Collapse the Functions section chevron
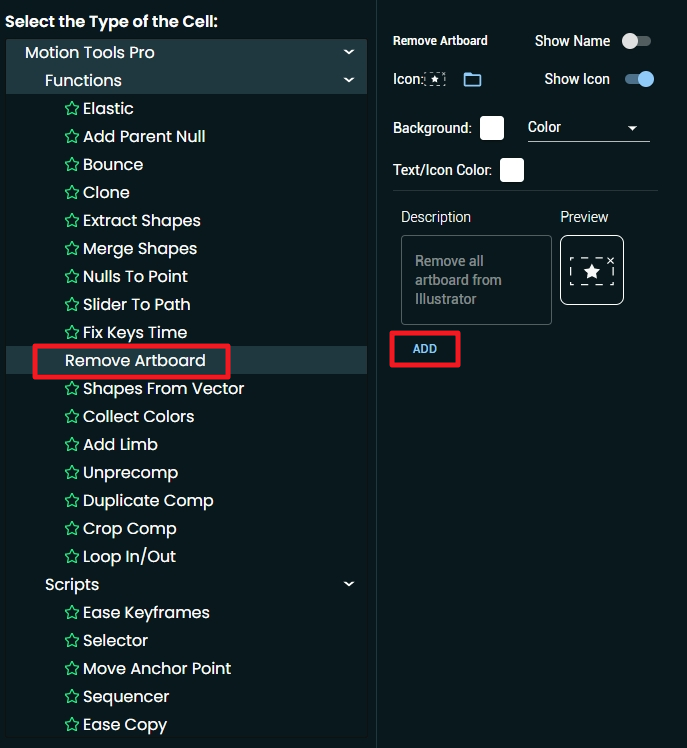This screenshot has height=748, width=687. coord(349,80)
